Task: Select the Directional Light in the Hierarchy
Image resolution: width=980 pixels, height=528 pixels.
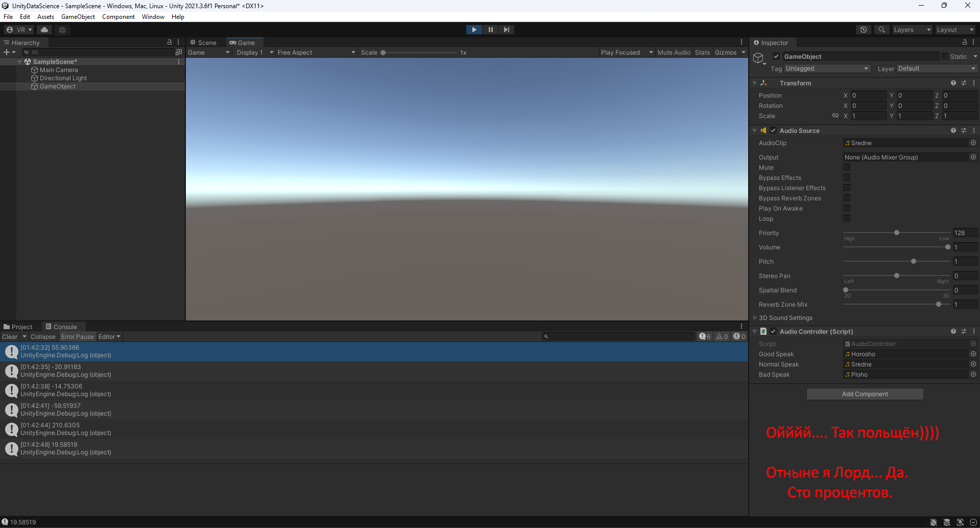Action: 63,78
